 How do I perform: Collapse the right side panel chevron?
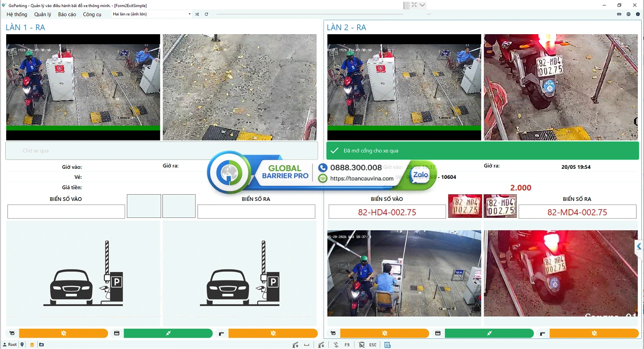click(x=639, y=246)
